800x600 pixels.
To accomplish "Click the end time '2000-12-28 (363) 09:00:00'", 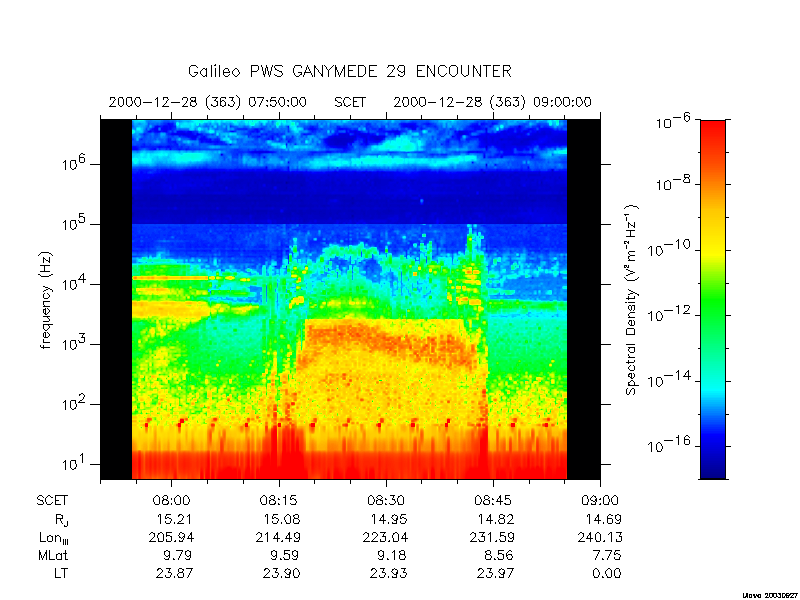I will click(492, 103).
